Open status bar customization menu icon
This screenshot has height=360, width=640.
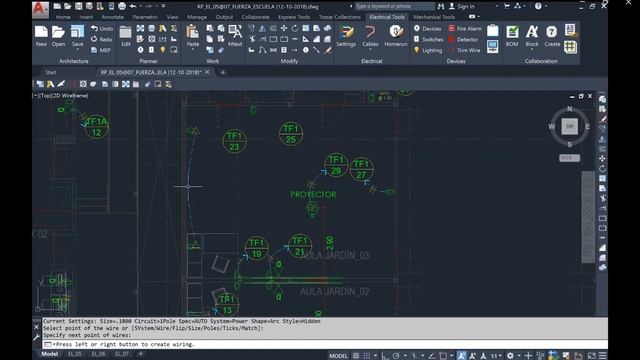602,356
